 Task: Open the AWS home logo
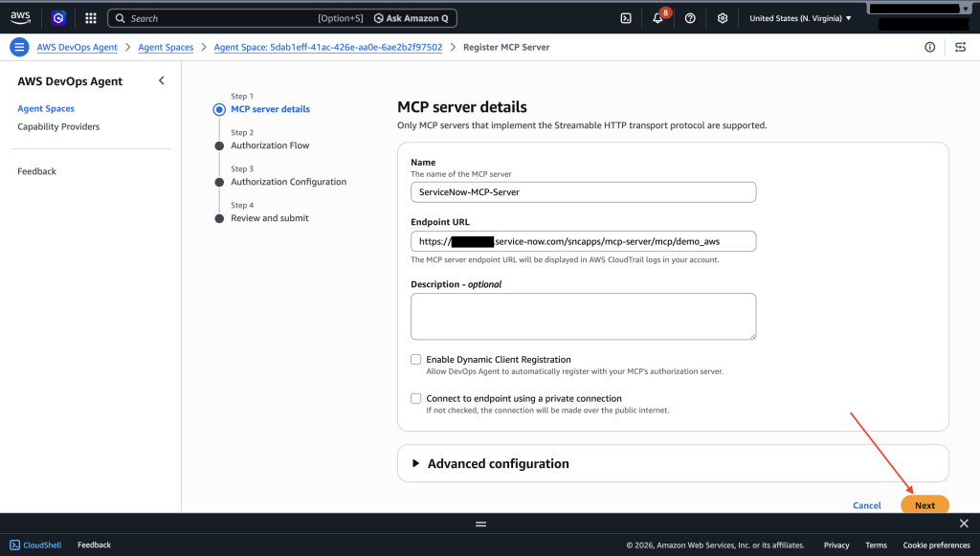point(20,18)
